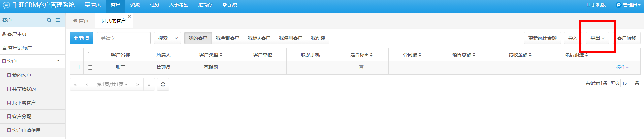
Task: Open the 进销存 top menu
Action: coord(205,5)
